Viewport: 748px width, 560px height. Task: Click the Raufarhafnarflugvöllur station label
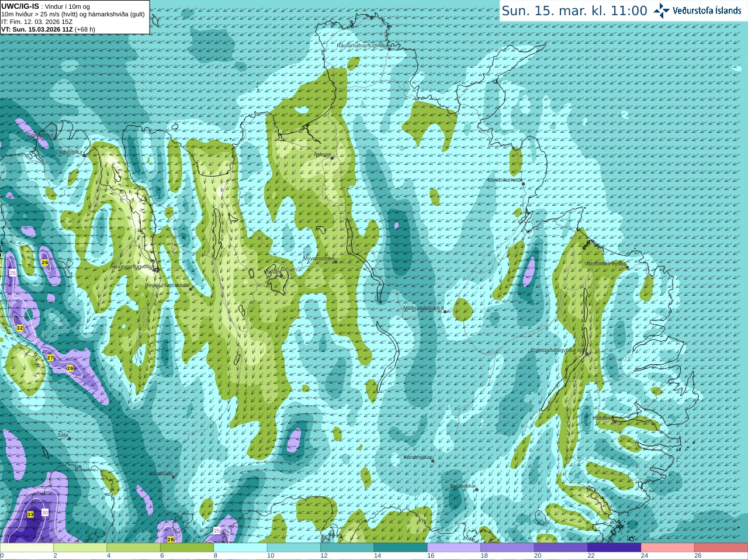click(362, 45)
